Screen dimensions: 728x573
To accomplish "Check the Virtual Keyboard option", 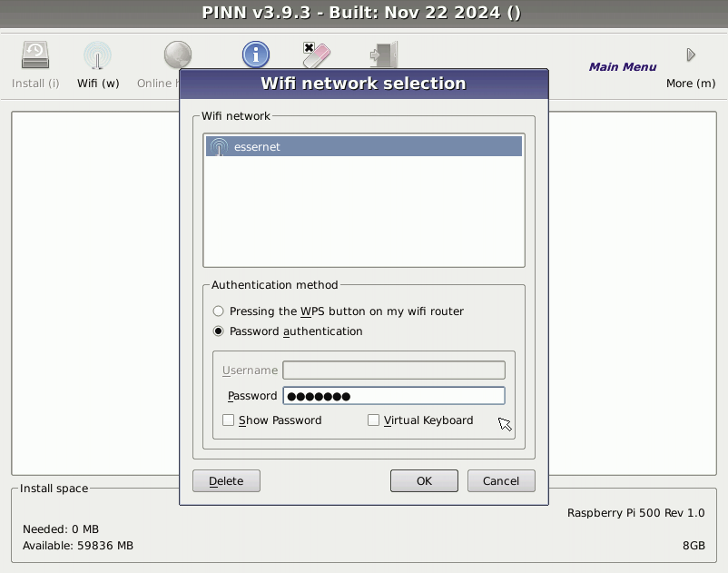I will pos(372,420).
